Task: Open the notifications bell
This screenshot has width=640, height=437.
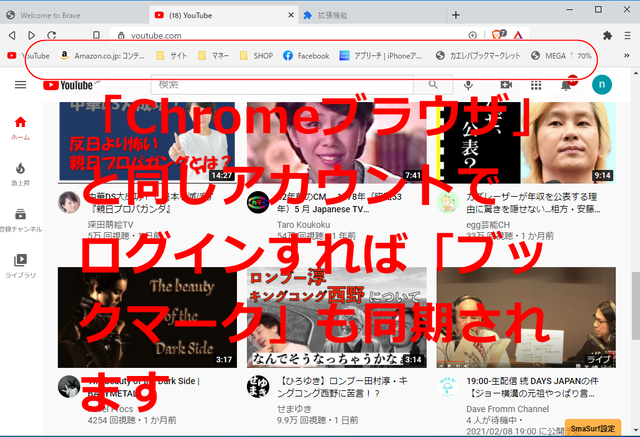Action: pos(566,85)
